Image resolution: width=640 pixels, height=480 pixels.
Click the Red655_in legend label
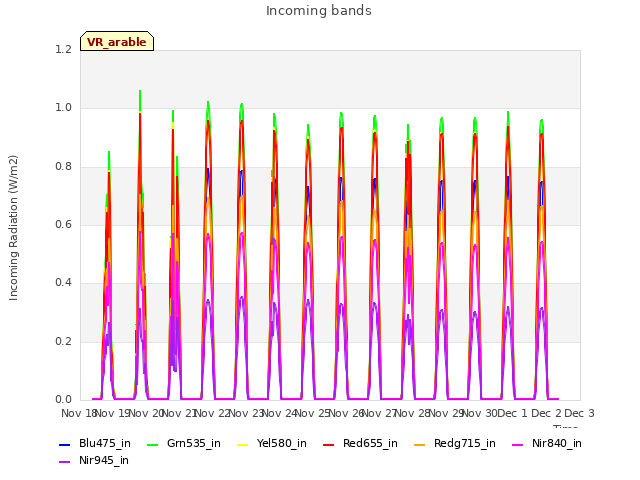click(x=370, y=443)
